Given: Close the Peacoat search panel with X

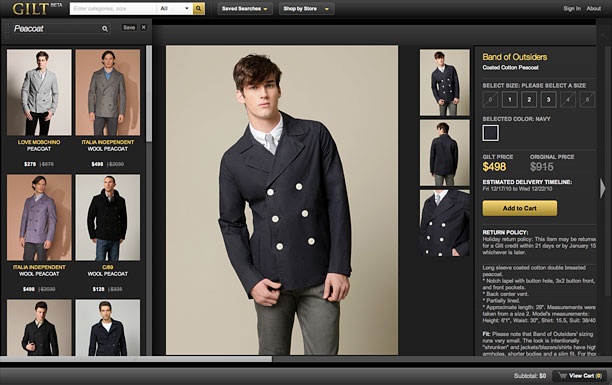Looking at the screenshot, I should tap(144, 27).
